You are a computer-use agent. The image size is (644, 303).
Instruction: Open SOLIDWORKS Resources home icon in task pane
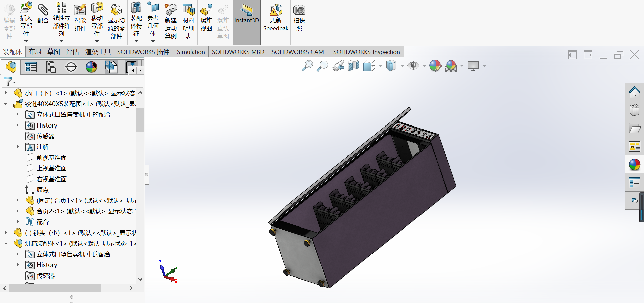[634, 92]
